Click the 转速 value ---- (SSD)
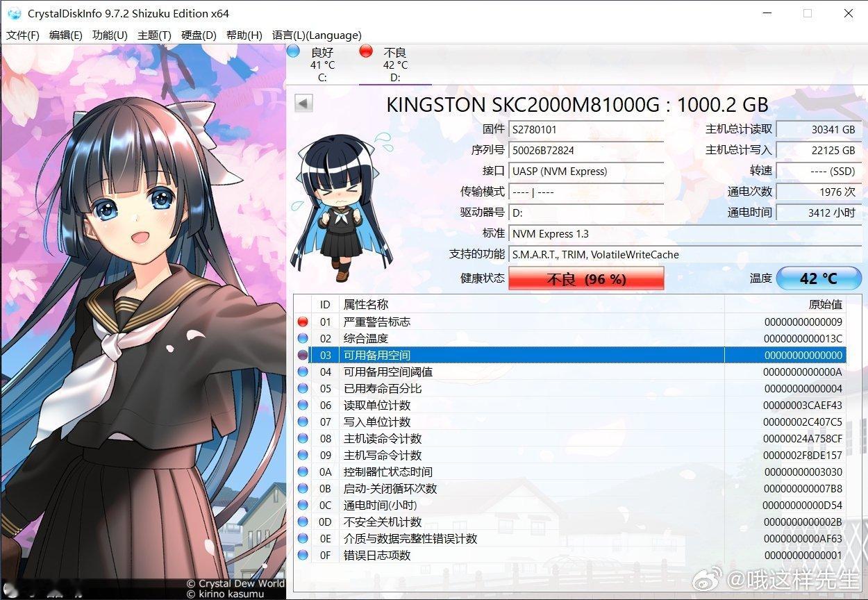The height and width of the screenshot is (600, 868). (x=819, y=171)
